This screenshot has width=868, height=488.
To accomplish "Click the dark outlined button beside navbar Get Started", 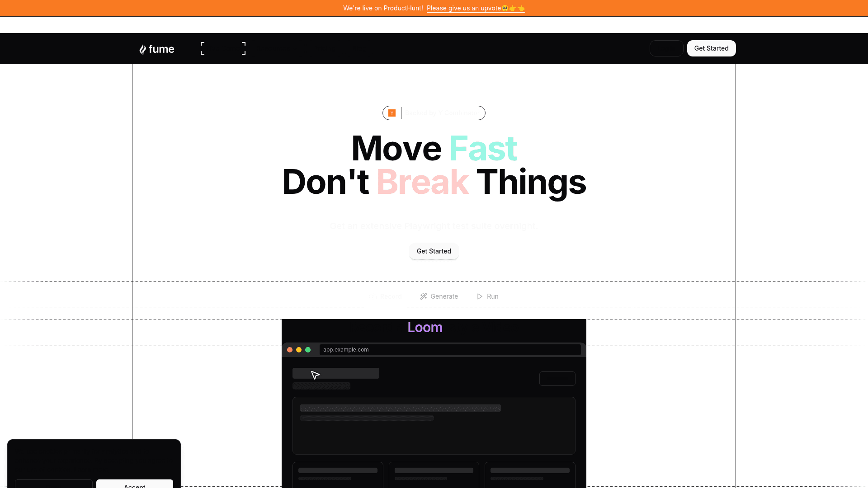I will [666, 48].
